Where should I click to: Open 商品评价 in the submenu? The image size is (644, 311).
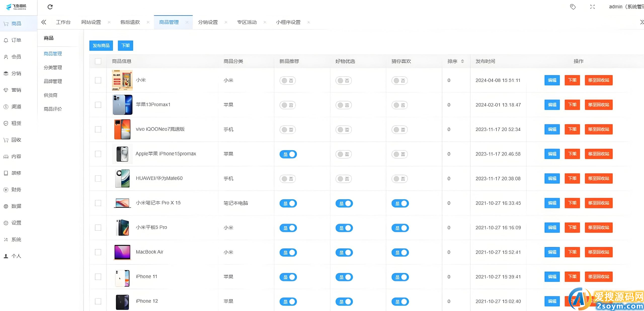pyautogui.click(x=53, y=109)
